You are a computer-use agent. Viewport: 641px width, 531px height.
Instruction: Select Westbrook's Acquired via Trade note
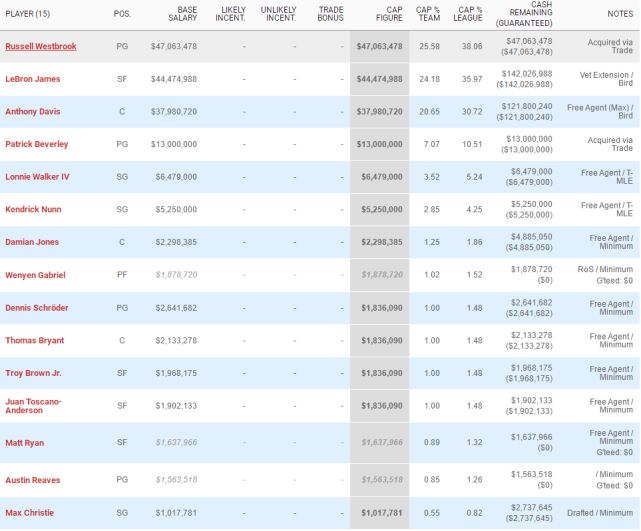point(610,46)
